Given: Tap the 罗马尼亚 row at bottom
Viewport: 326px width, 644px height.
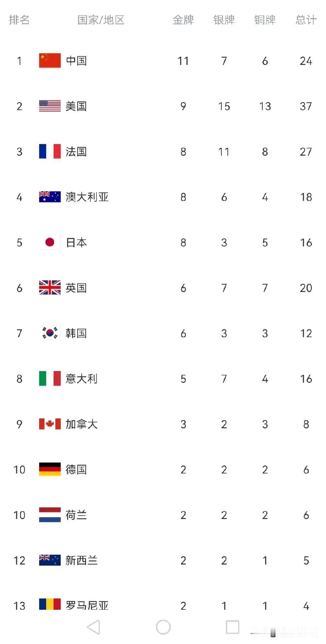Looking at the screenshot, I should pyautogui.click(x=163, y=606).
